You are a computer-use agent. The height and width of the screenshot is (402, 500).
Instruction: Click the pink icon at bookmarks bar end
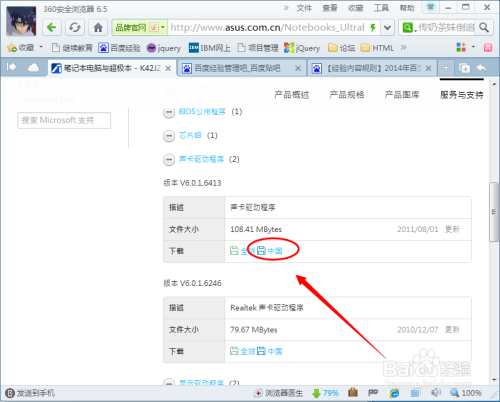point(488,48)
